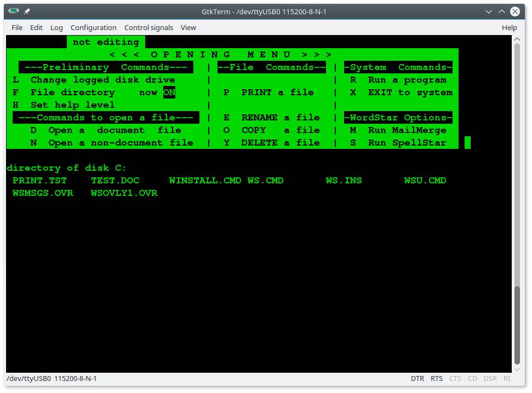
Task: Click the window title text
Action: point(264,11)
